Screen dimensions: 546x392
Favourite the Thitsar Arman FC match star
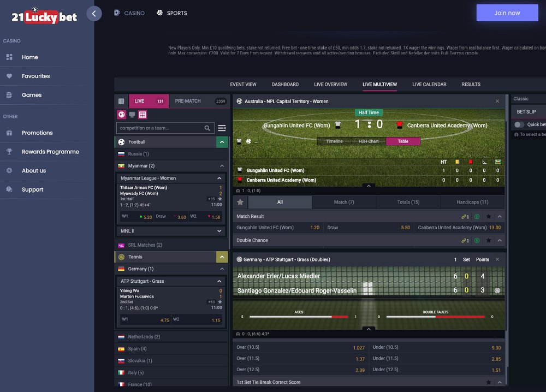(x=220, y=199)
